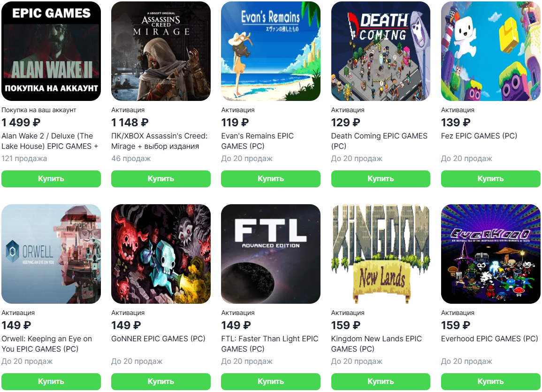Click Купить for Kingdom New Lands
The image size is (542, 392).
[381, 382]
